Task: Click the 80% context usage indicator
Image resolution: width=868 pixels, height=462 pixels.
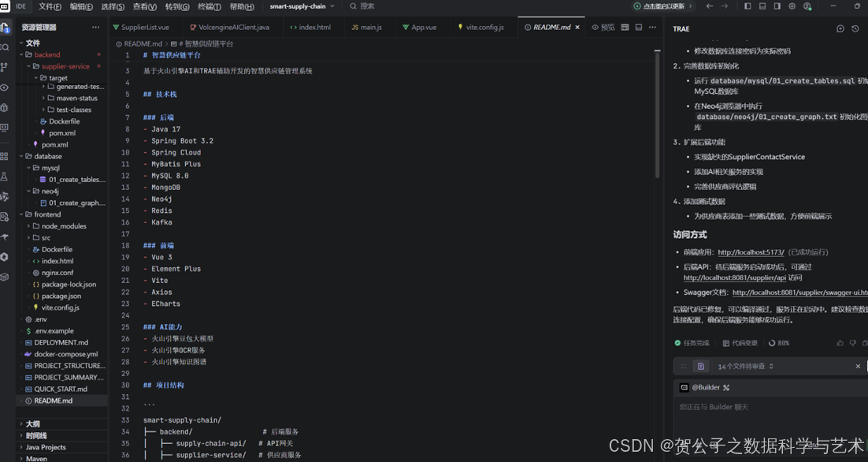Action: (x=778, y=343)
